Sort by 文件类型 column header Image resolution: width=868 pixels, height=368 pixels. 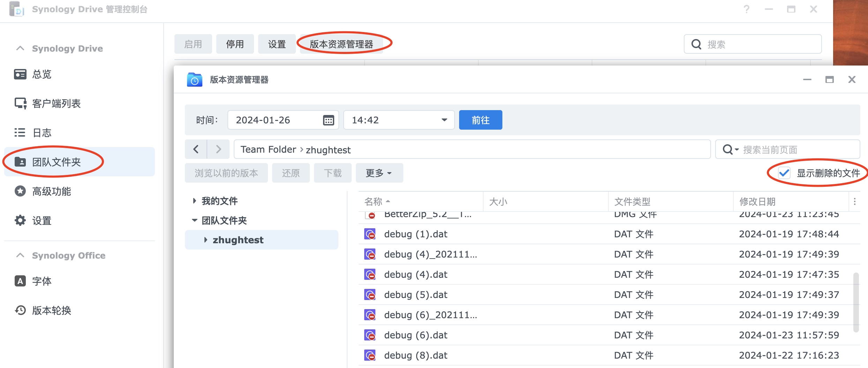[x=671, y=201]
